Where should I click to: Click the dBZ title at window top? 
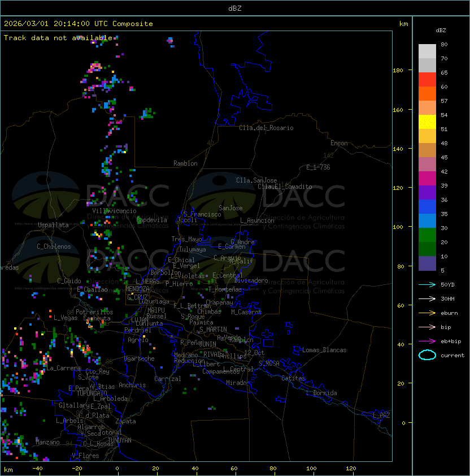coord(234,8)
